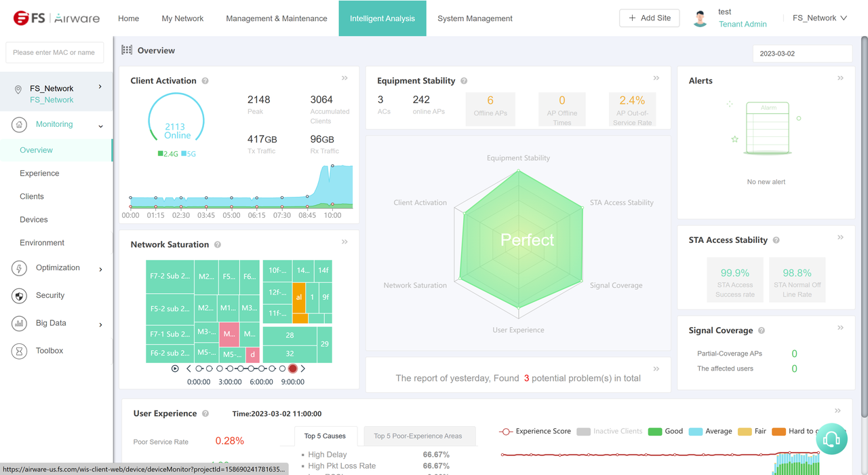Click the Security shield icon
The image size is (868, 475).
click(x=20, y=296)
